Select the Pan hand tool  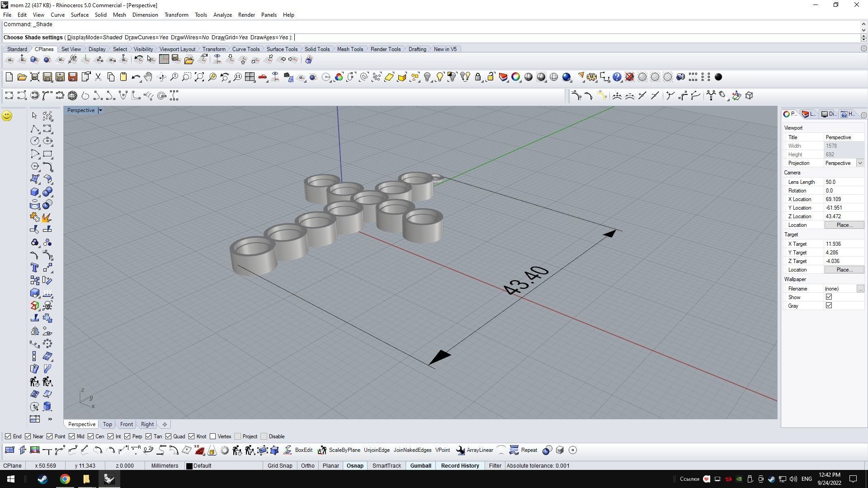[x=148, y=77]
